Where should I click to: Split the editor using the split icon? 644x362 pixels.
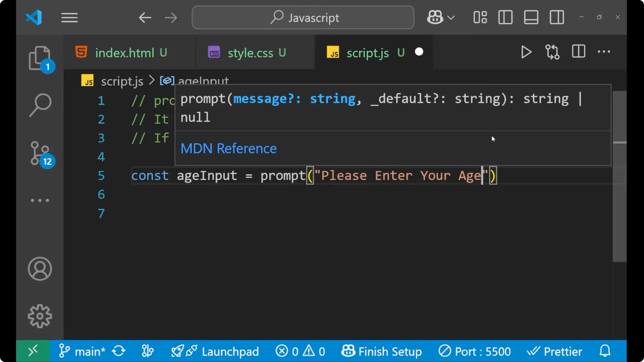pyautogui.click(x=578, y=52)
